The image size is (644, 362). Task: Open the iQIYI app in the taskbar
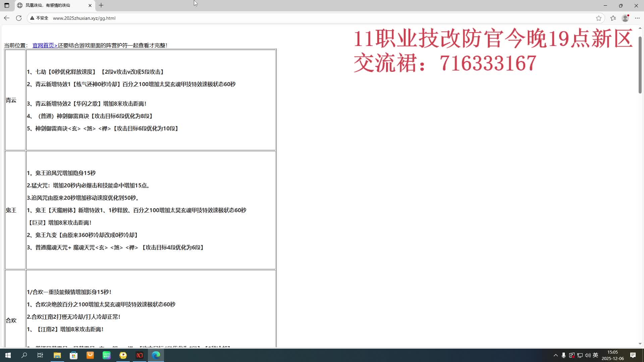tap(107, 355)
